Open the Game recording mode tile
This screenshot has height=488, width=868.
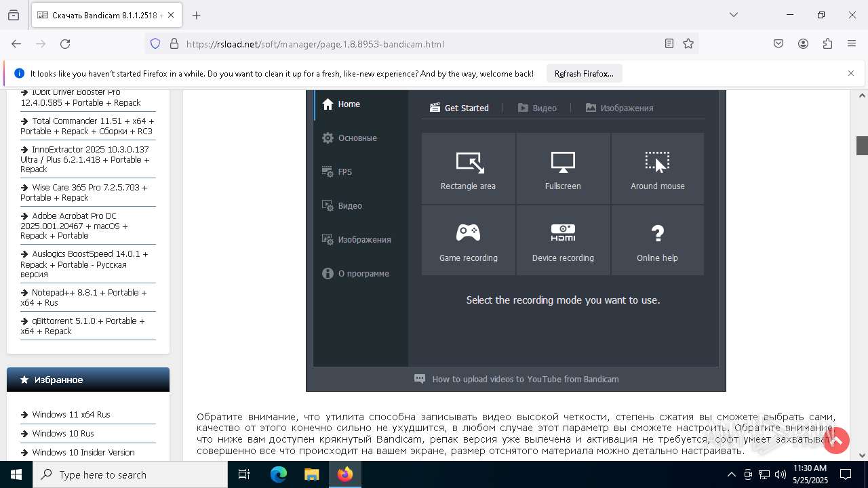tap(469, 241)
